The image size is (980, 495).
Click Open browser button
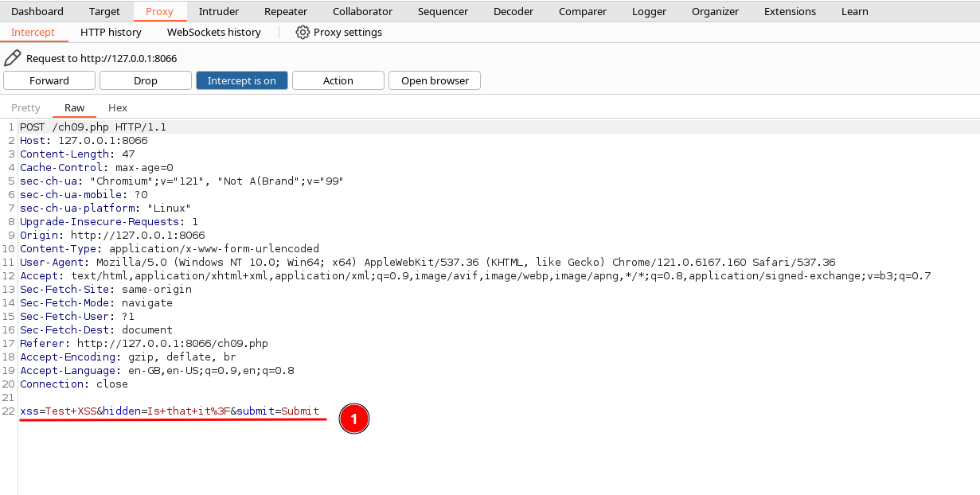pos(434,80)
